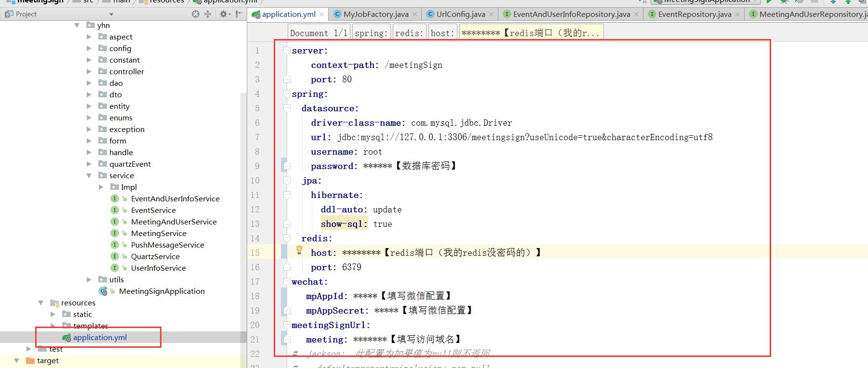This screenshot has width=868, height=368.
Task: Click the interface icon beside QuartzService
Action: (115, 256)
